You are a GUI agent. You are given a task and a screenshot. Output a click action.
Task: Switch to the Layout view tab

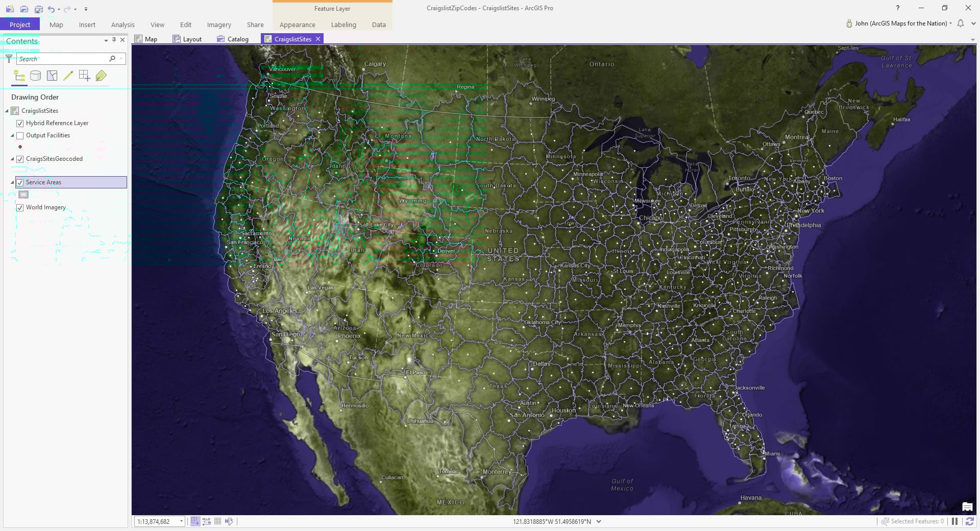[187, 39]
